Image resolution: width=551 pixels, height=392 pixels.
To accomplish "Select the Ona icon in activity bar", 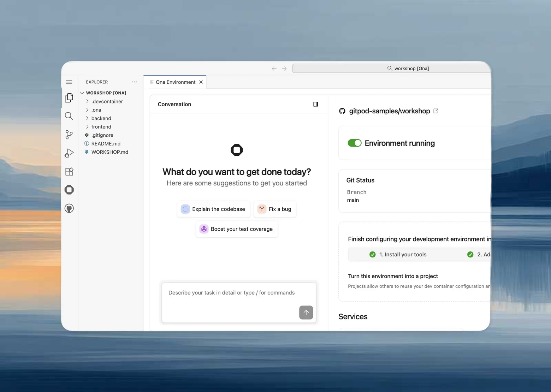I will tap(69, 190).
